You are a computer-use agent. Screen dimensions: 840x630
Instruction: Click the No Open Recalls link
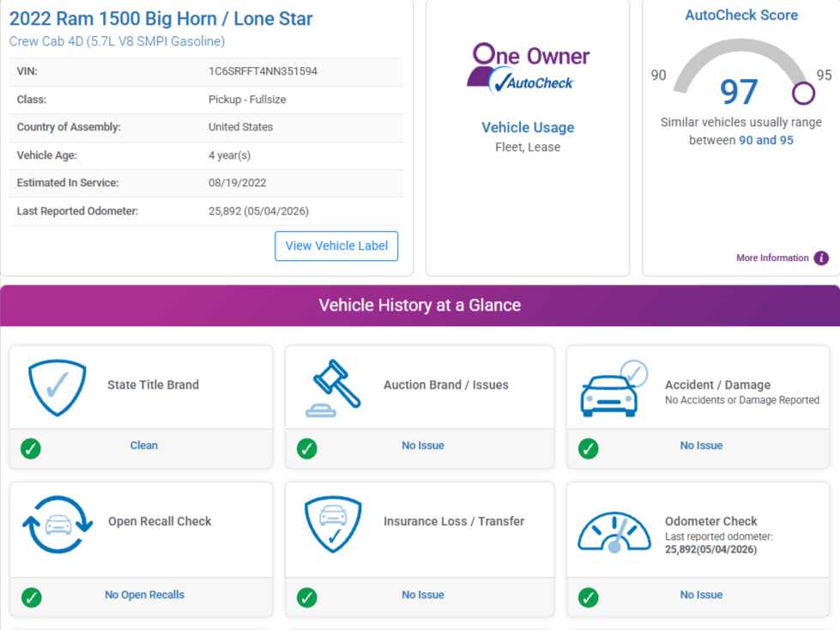[145, 595]
